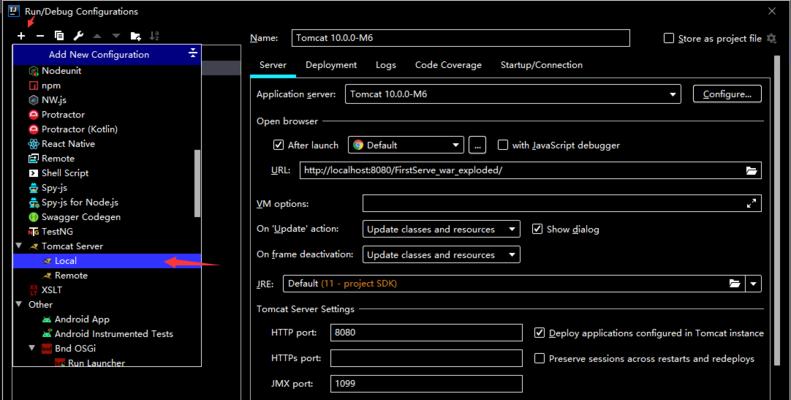Toggle After launch checkbox

click(278, 145)
